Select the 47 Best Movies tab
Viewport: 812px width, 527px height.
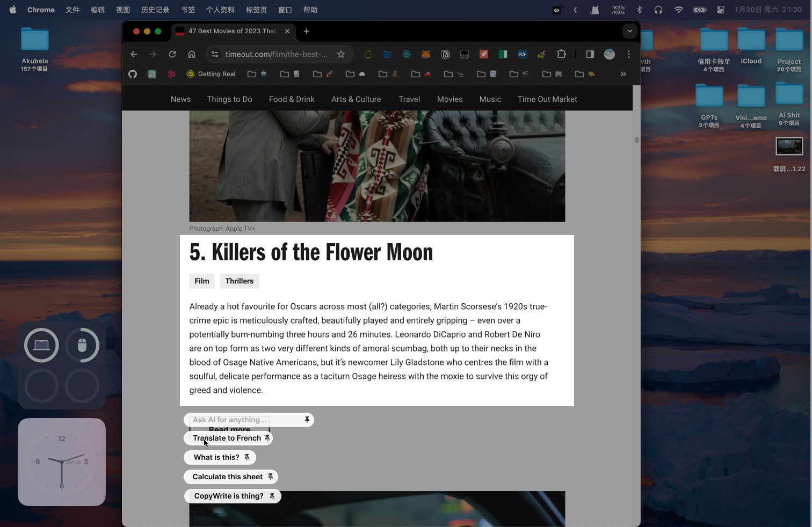[233, 31]
